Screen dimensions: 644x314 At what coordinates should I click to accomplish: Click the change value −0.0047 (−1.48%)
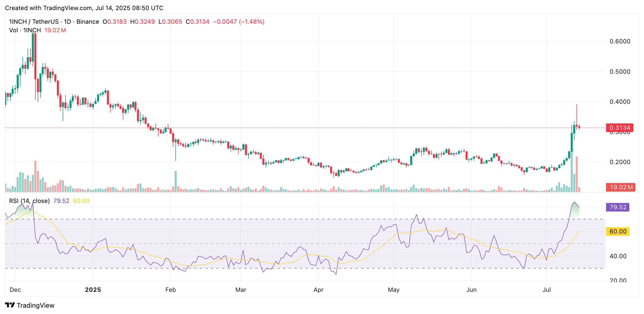[x=239, y=22]
